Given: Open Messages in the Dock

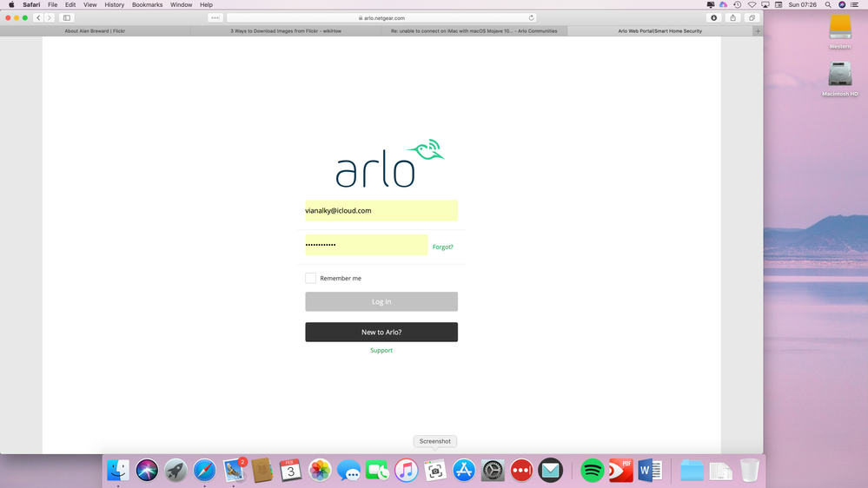Looking at the screenshot, I should [x=348, y=471].
